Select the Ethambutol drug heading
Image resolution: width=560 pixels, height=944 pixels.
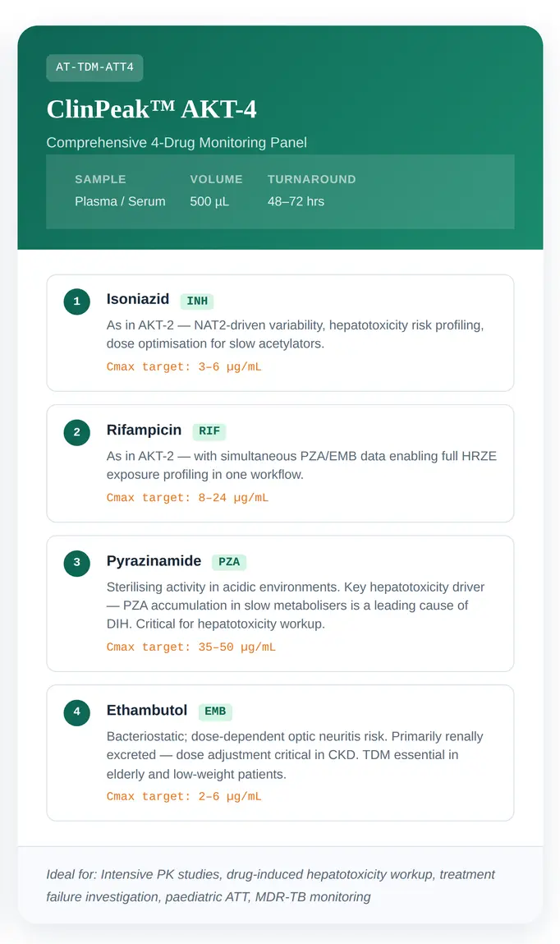[147, 710]
